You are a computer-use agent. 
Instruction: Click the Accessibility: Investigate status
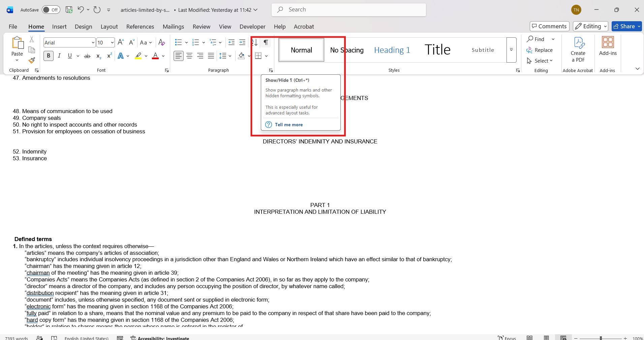(160, 338)
